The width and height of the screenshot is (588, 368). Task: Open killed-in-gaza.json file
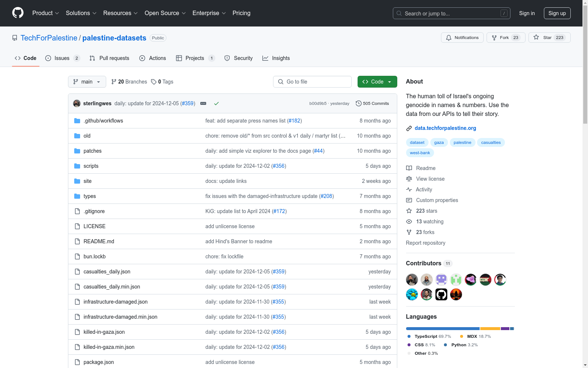(x=104, y=332)
